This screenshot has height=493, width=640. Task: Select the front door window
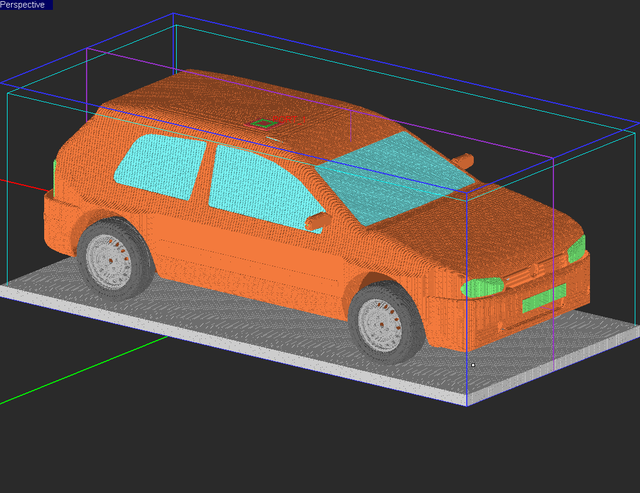260,185
